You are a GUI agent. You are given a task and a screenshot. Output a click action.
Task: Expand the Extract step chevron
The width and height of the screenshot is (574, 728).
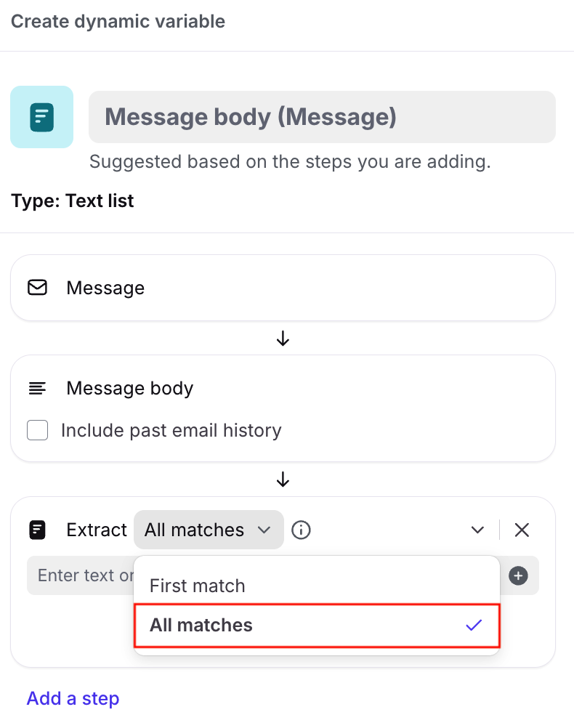pyautogui.click(x=477, y=530)
